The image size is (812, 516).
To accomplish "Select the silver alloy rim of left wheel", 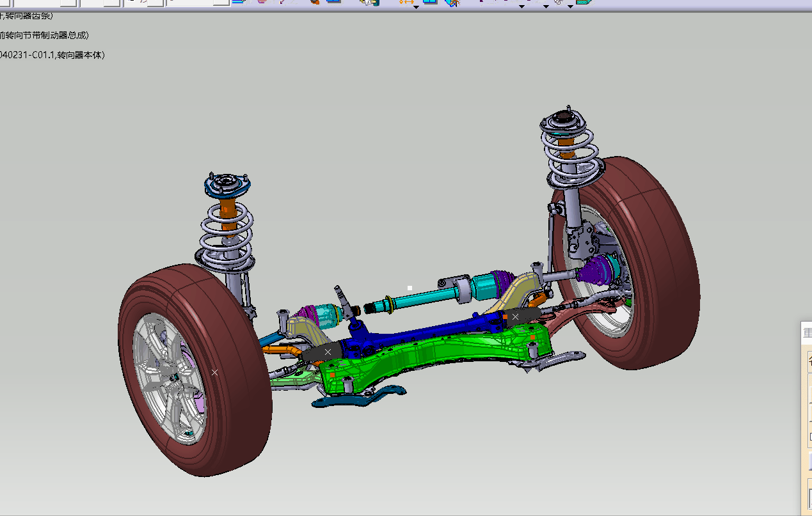I will click(170, 379).
